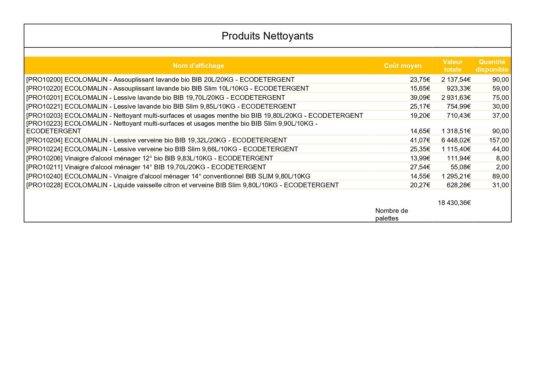Image resolution: width=555 pixels, height=392 pixels.
Task: Click the PRO10223 Nettoyant Slim product name
Action: pyautogui.click(x=172, y=127)
